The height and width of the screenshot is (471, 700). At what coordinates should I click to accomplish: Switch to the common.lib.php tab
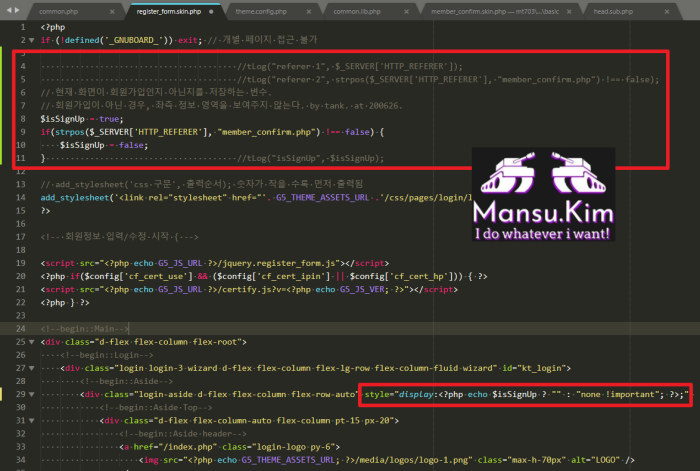tap(357, 12)
